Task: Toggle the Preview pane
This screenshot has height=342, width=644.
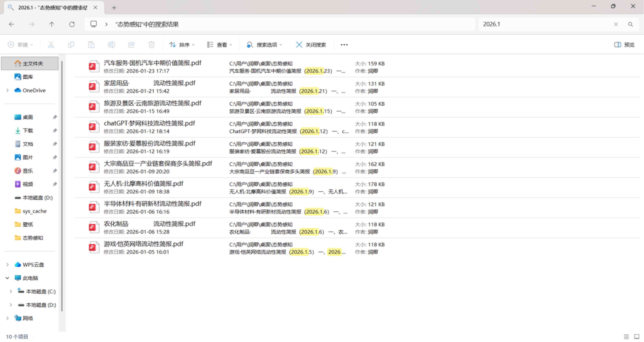Action: click(624, 45)
